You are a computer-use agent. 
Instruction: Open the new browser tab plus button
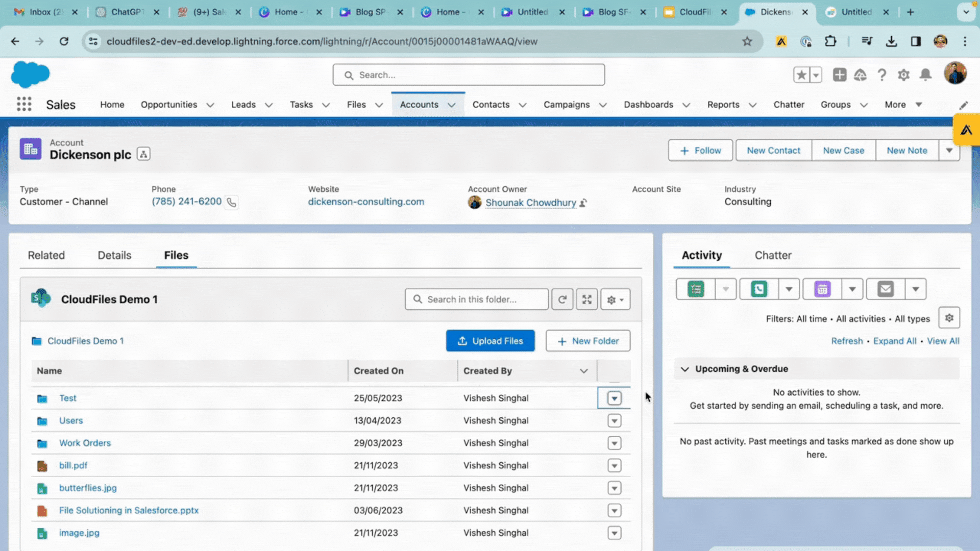tap(910, 12)
